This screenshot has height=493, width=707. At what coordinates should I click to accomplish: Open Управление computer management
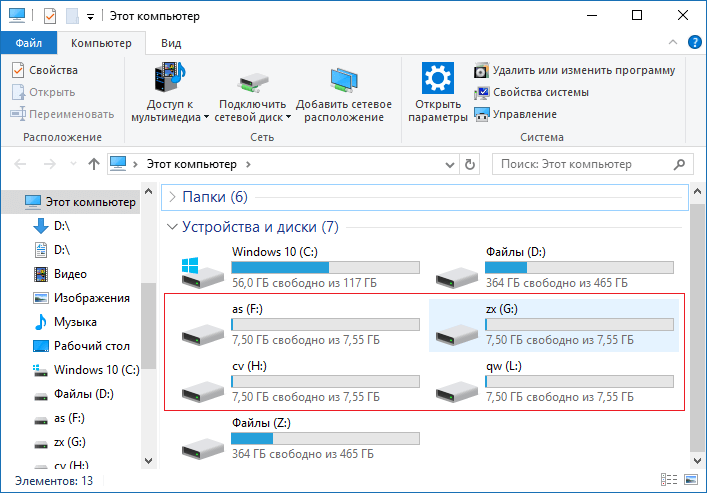coord(515,114)
